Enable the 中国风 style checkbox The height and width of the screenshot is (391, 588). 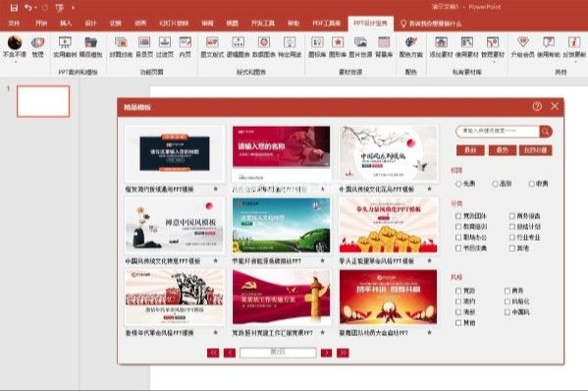(508, 311)
